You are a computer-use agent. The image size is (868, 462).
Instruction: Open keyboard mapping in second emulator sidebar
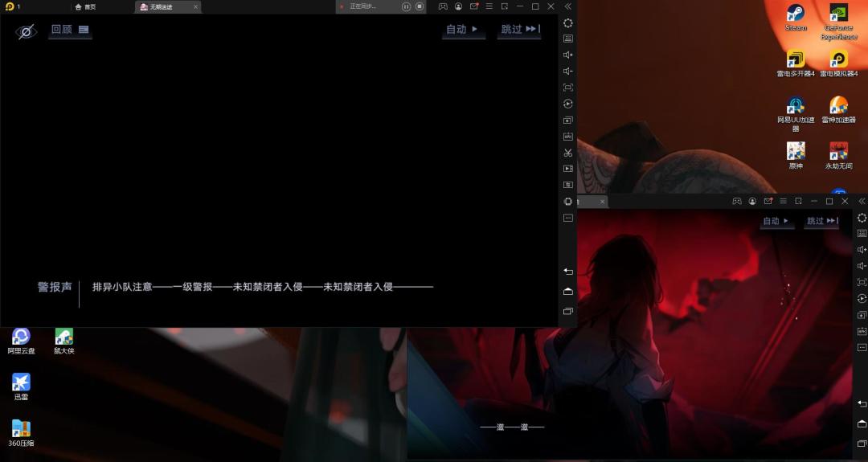click(x=862, y=234)
